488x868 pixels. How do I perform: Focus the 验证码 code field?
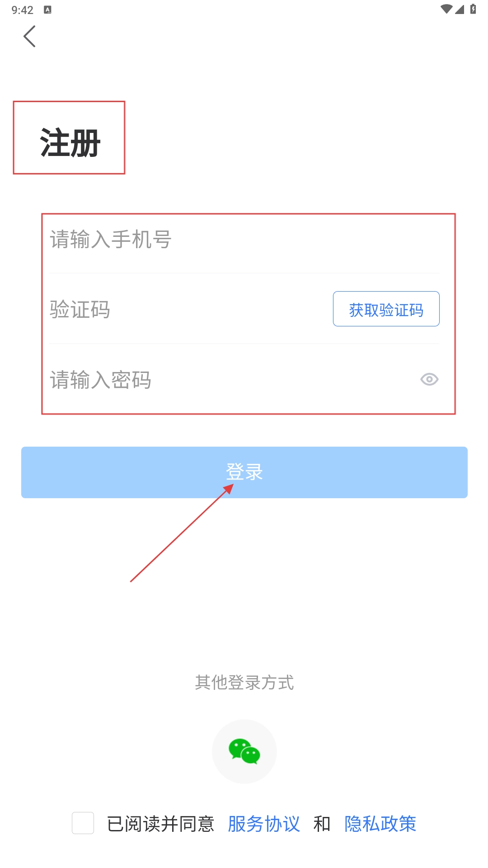pyautogui.click(x=190, y=310)
